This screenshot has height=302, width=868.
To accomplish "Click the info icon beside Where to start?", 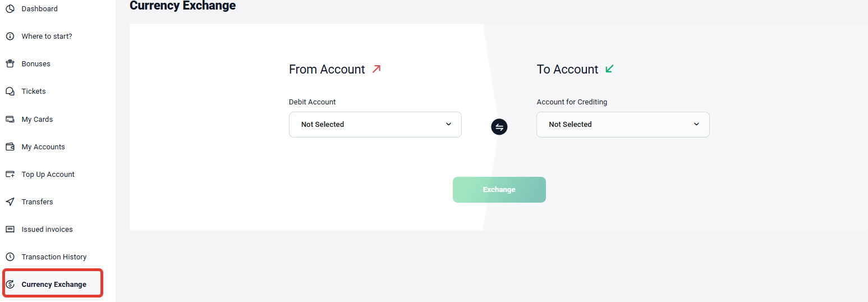I will point(10,36).
